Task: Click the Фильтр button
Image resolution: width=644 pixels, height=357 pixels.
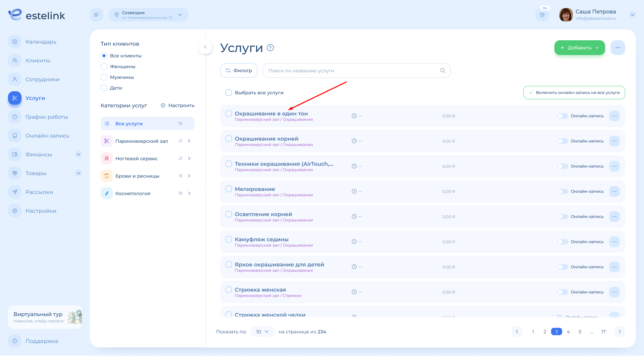Action: (x=238, y=70)
